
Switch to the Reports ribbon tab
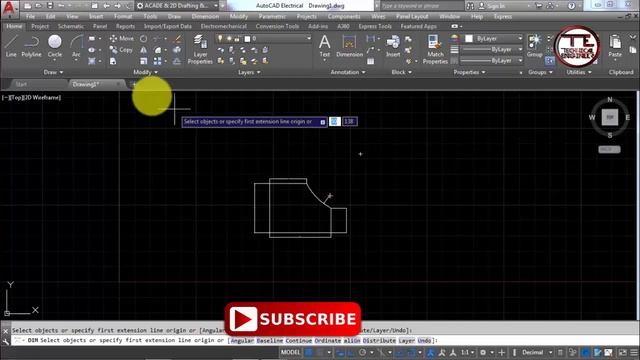coord(125,26)
